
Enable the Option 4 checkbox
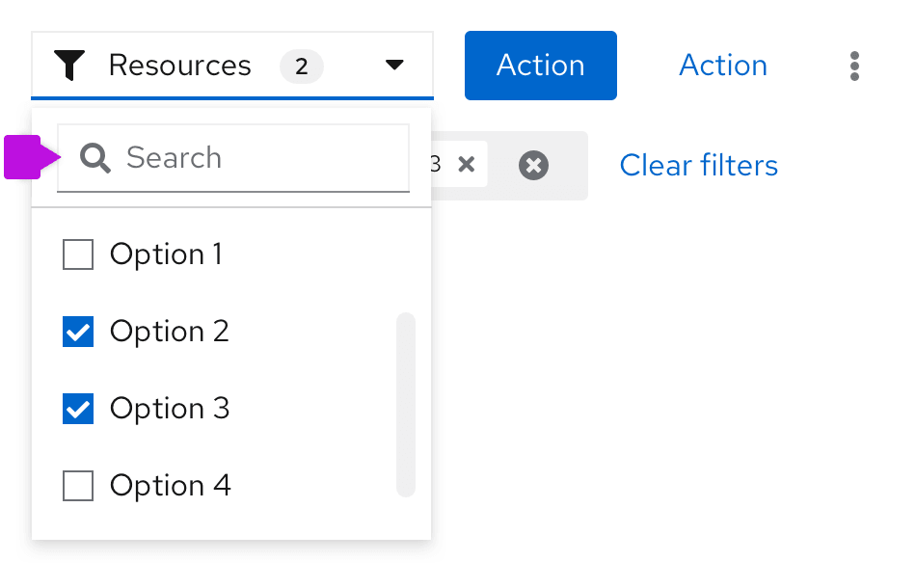(78, 487)
